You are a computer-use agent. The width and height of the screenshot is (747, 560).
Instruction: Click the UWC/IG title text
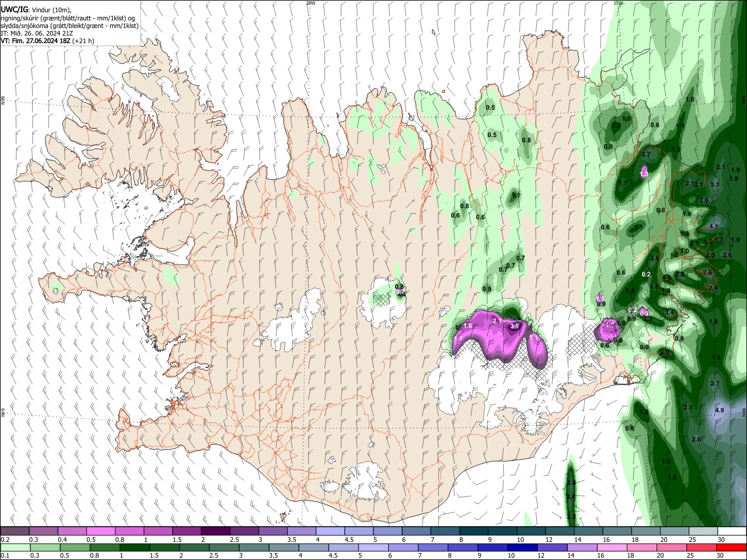pyautogui.click(x=14, y=10)
